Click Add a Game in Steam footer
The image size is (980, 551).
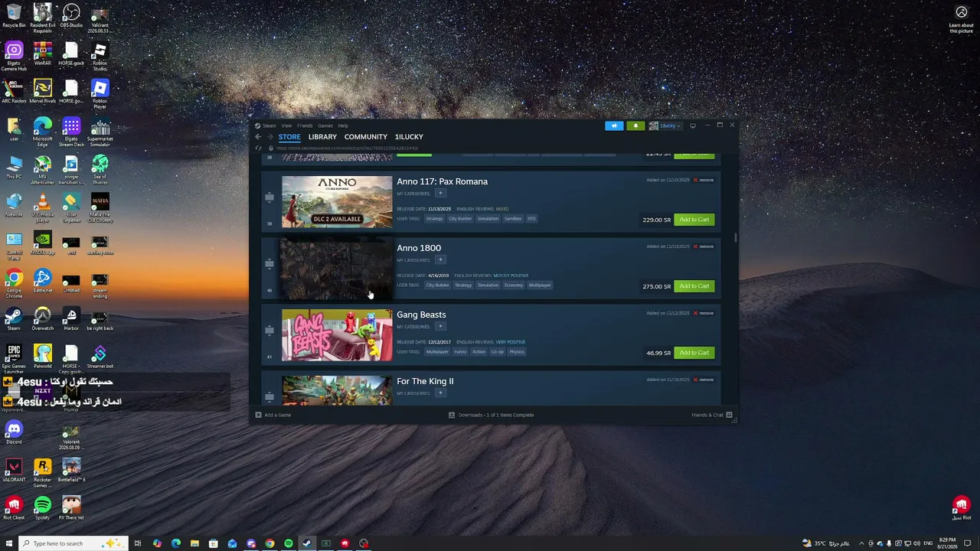pos(273,415)
